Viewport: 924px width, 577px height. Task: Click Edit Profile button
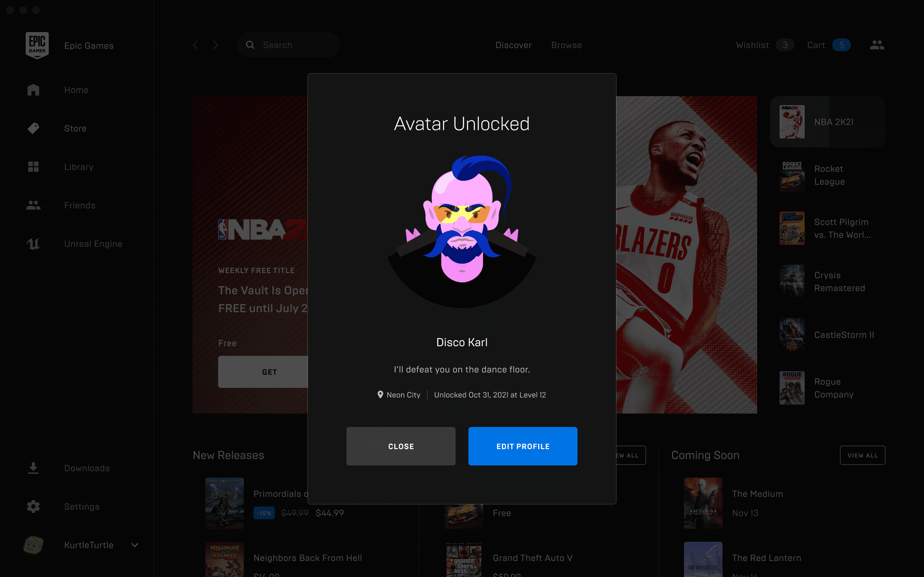tap(523, 446)
